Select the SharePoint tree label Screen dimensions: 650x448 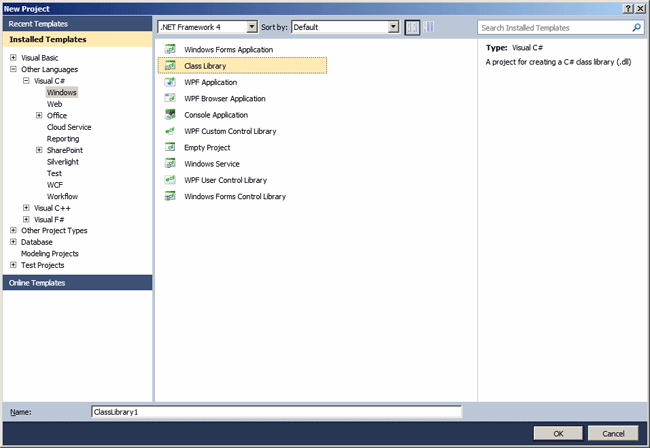(65, 150)
